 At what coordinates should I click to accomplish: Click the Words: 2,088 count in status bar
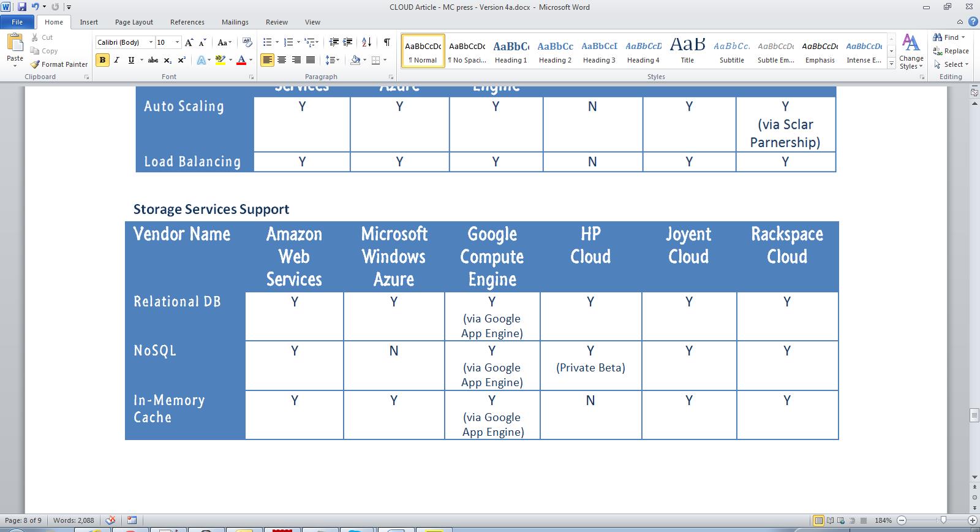(x=73, y=520)
